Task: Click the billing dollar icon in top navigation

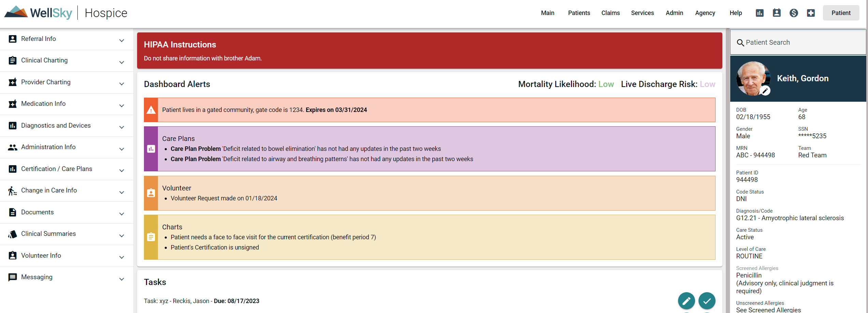Action: [x=794, y=13]
